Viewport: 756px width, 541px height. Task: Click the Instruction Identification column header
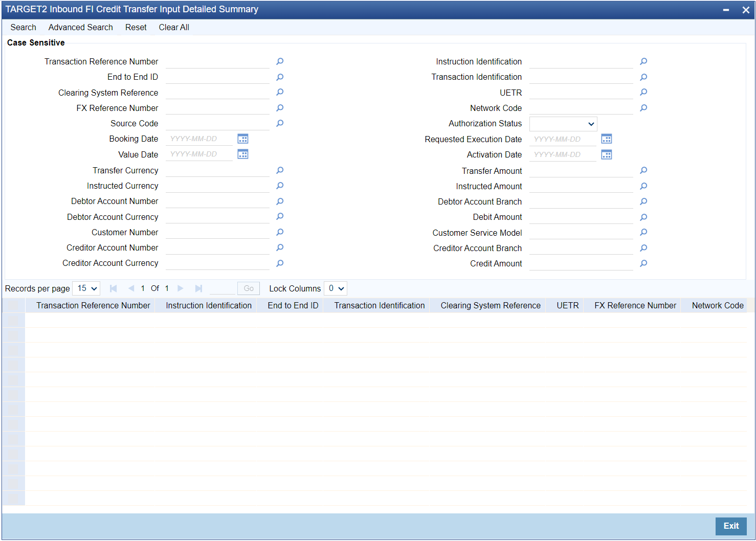(x=209, y=306)
